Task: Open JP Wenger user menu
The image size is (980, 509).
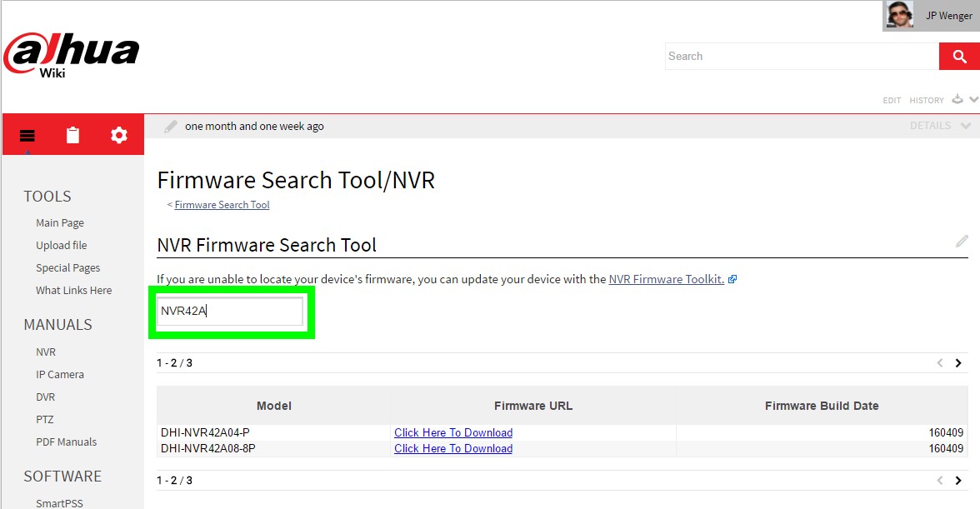Action: 948,16
